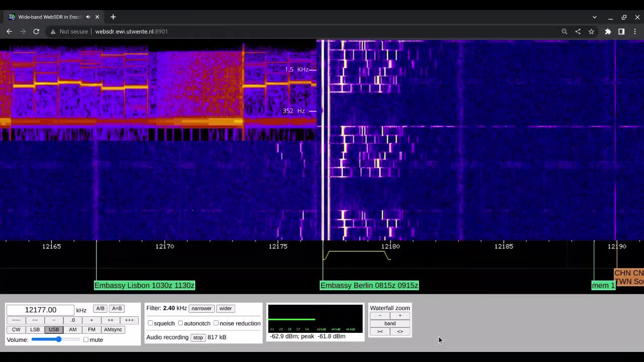This screenshot has width=644, height=362.
Task: Share this page using the share icon
Action: click(578, 31)
